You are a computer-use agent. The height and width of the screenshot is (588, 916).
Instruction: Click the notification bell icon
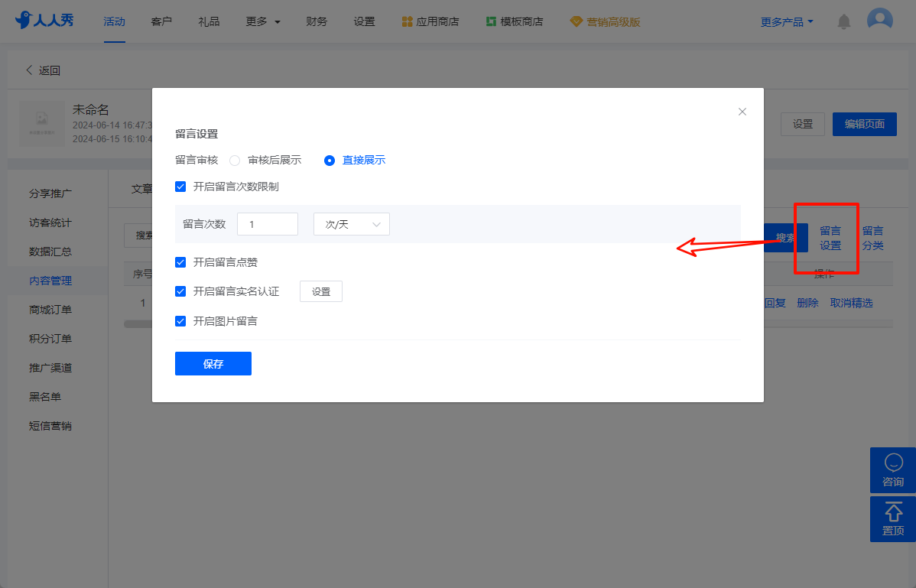tap(843, 22)
